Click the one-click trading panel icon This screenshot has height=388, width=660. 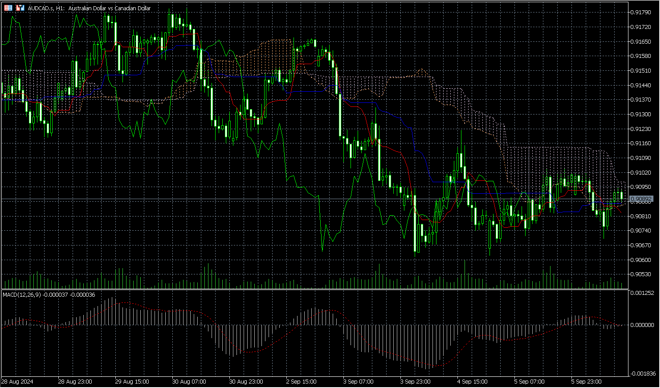8,8
